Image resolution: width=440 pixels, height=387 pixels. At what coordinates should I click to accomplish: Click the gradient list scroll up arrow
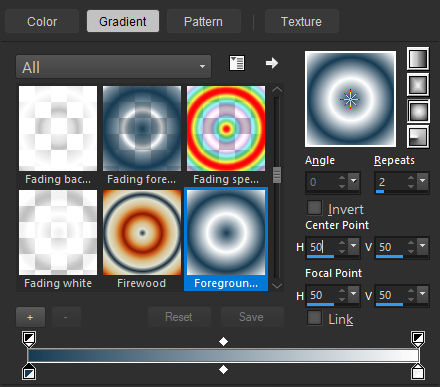click(x=277, y=90)
